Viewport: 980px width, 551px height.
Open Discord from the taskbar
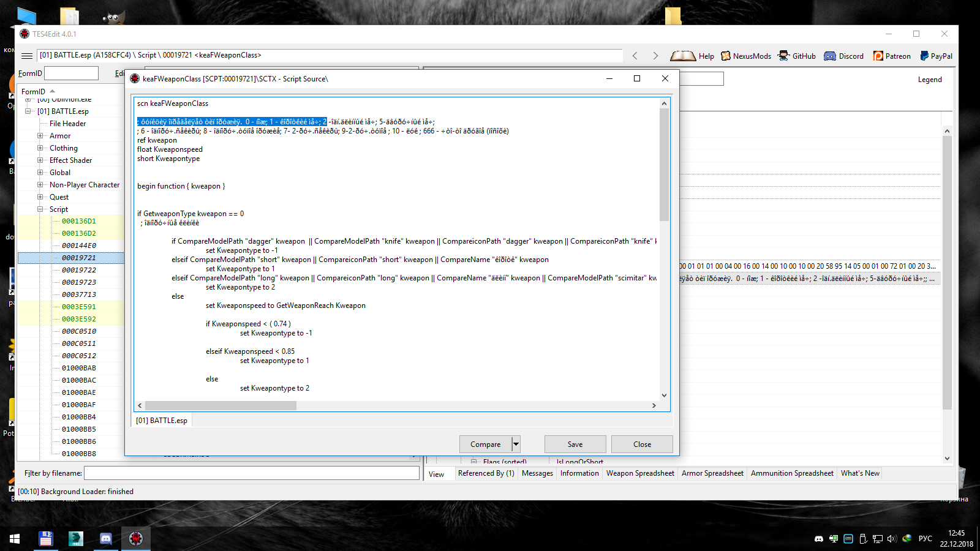[x=106, y=539]
